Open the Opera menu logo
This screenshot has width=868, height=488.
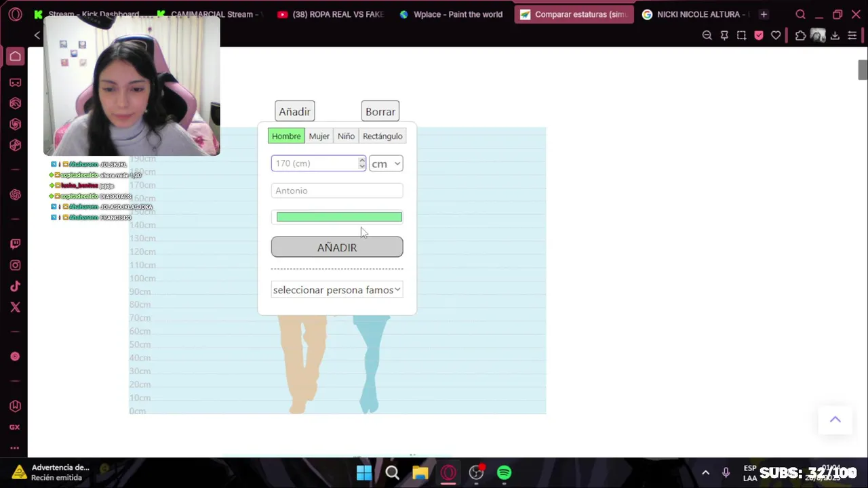tap(15, 14)
